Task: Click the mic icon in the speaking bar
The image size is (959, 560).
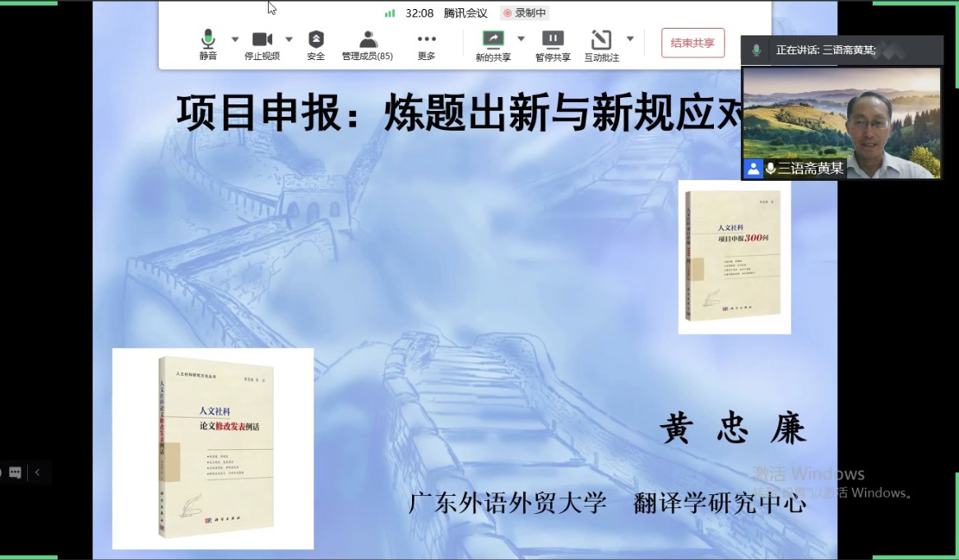Action: (756, 50)
